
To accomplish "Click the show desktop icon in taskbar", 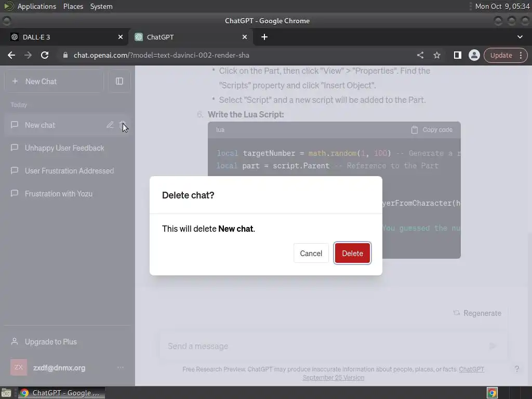I will [x=6, y=393].
